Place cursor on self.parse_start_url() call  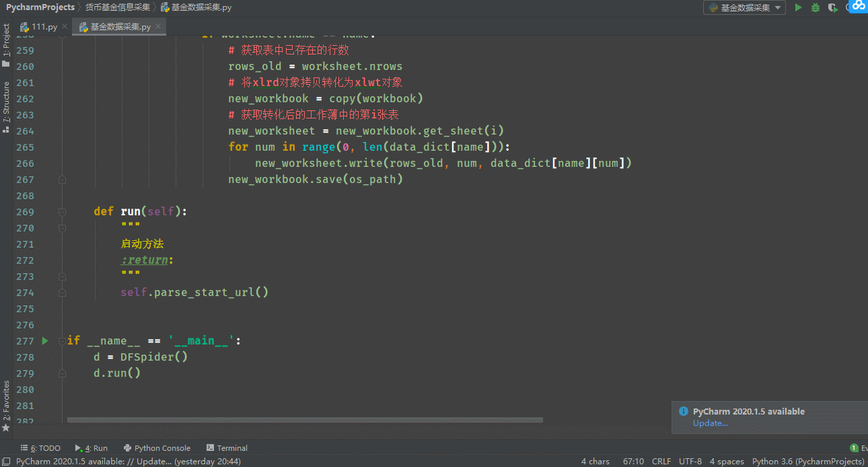coord(194,292)
